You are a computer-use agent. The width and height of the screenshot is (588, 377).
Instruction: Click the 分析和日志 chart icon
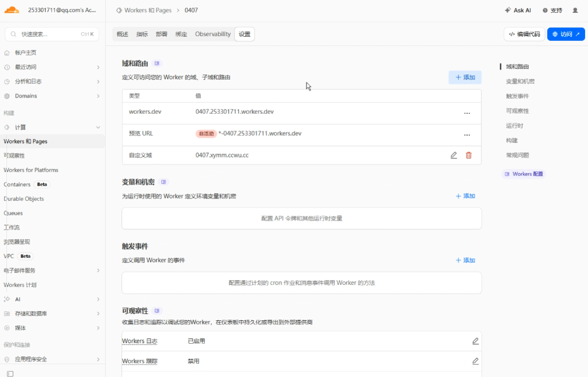(x=7, y=81)
